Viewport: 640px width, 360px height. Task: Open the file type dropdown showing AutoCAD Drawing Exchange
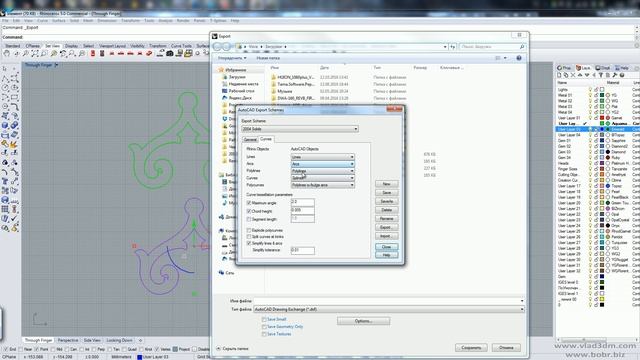click(x=389, y=309)
